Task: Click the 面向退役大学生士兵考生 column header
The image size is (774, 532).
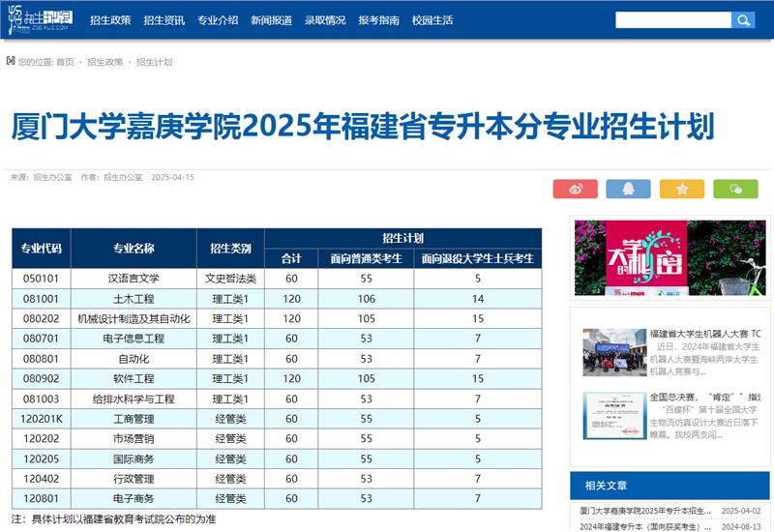Action: click(x=478, y=258)
